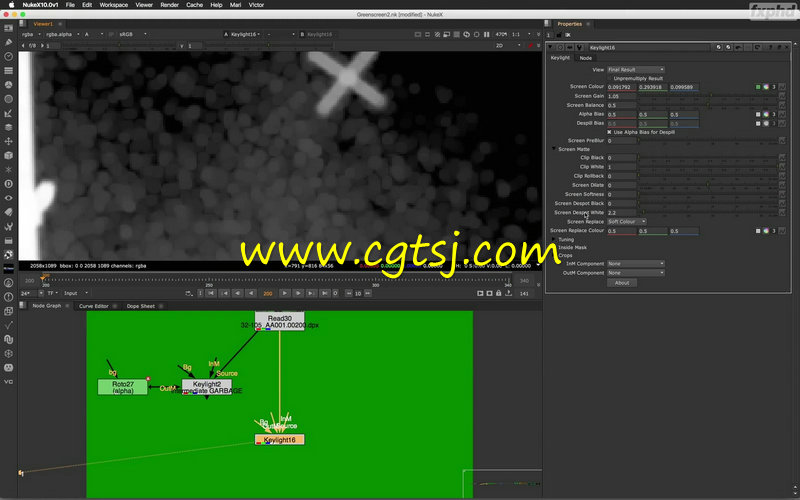Toggle Use Alpha Bias for Despill
This screenshot has height=500, width=800.
point(609,132)
